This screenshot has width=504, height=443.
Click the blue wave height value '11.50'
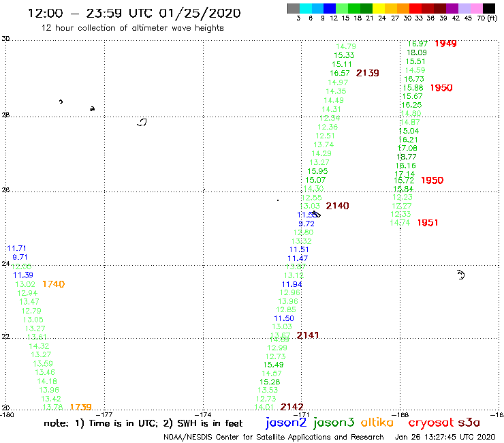point(284,318)
